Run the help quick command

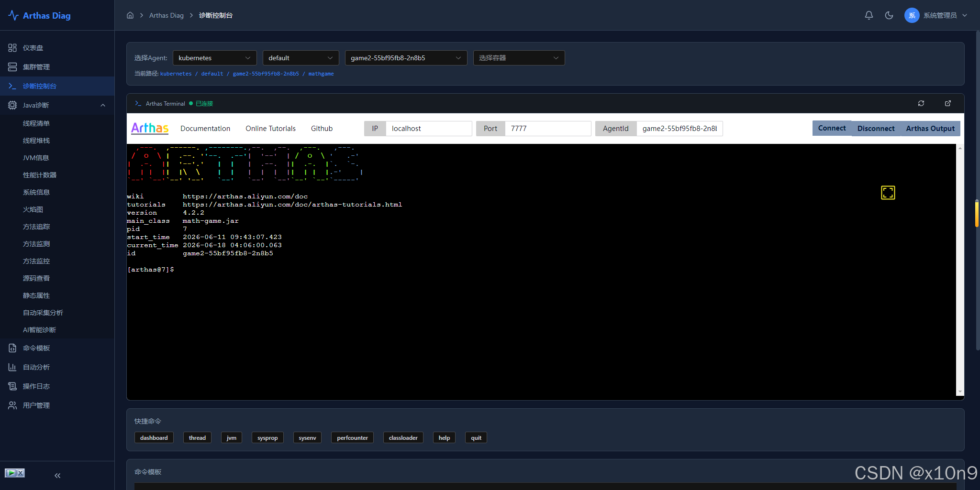pyautogui.click(x=444, y=438)
